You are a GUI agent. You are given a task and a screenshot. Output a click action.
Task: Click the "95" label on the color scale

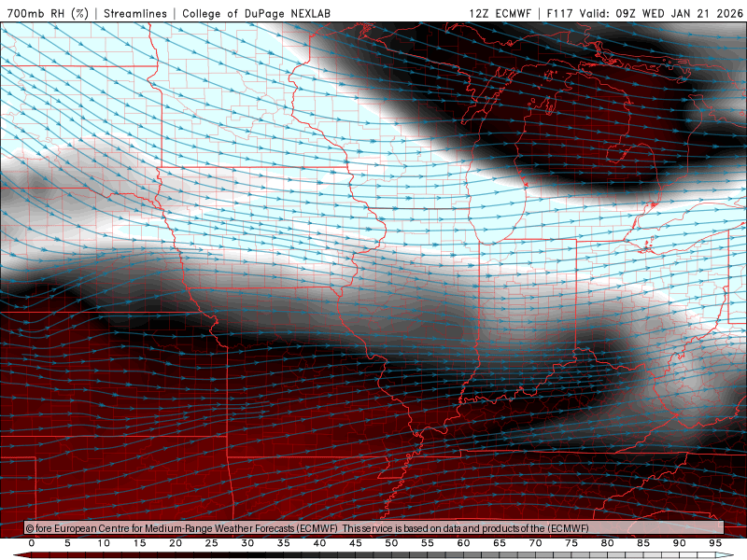pyautogui.click(x=715, y=543)
